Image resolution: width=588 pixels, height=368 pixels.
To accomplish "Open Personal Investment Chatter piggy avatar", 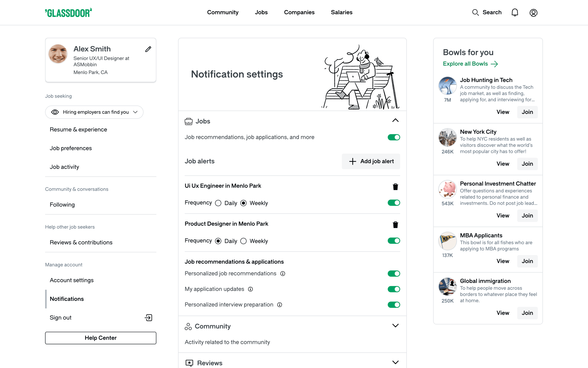I will tap(447, 189).
